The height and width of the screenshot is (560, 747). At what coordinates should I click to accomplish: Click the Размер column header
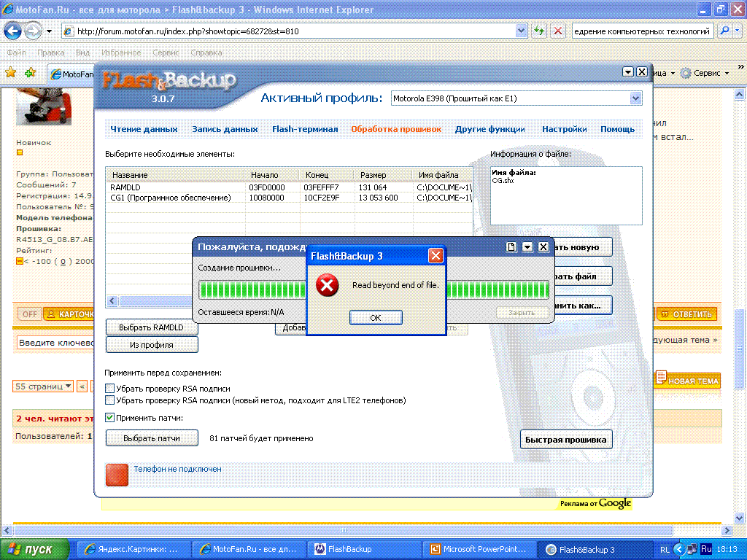[x=384, y=175]
